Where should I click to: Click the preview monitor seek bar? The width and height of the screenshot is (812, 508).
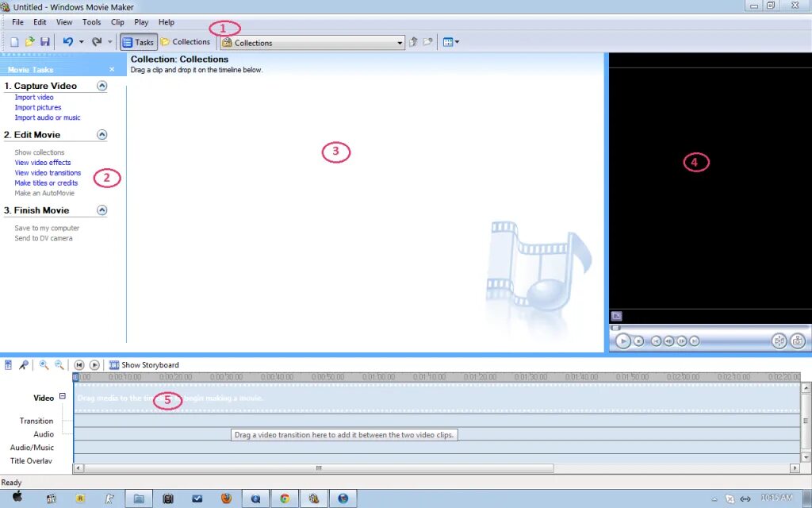pyautogui.click(x=710, y=328)
